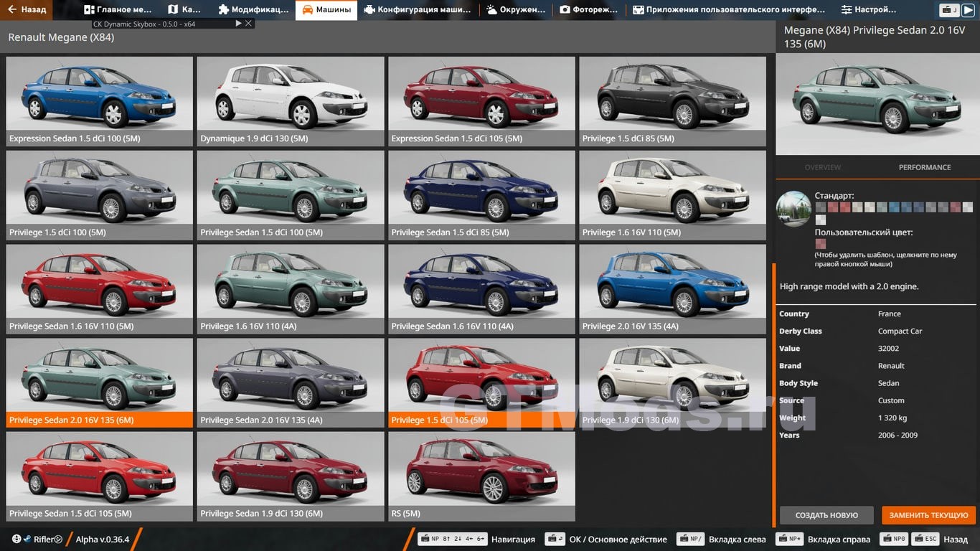Select Expression Sedan 1.5 dCi 105 (5M)

click(x=481, y=102)
